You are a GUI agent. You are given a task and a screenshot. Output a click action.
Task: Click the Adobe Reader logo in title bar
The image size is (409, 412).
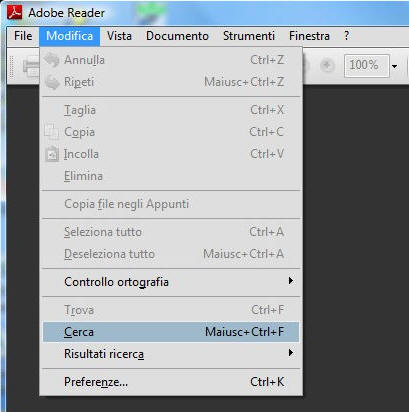coord(14,13)
